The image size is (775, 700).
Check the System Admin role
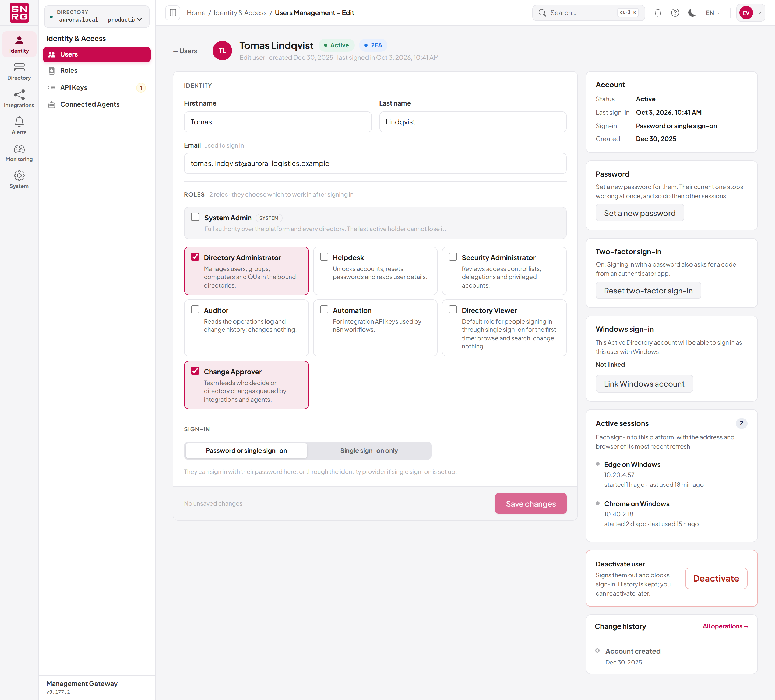coord(195,217)
